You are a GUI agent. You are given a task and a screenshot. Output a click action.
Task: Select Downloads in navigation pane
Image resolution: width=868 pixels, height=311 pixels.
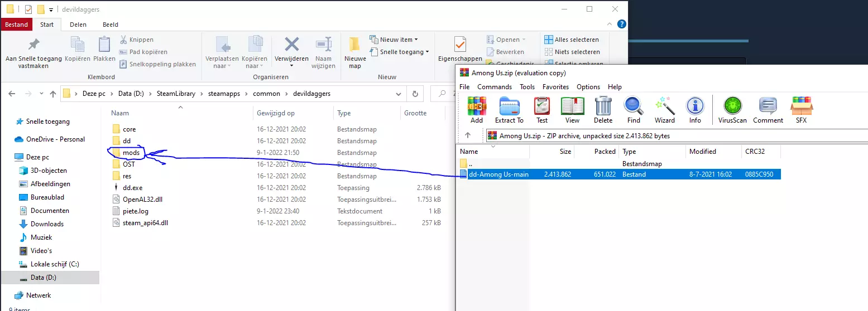click(x=47, y=224)
